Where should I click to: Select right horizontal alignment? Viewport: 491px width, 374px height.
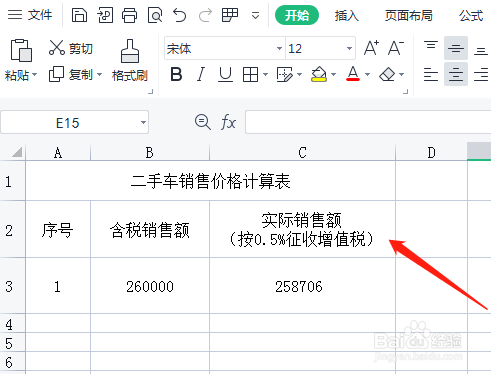(x=481, y=74)
